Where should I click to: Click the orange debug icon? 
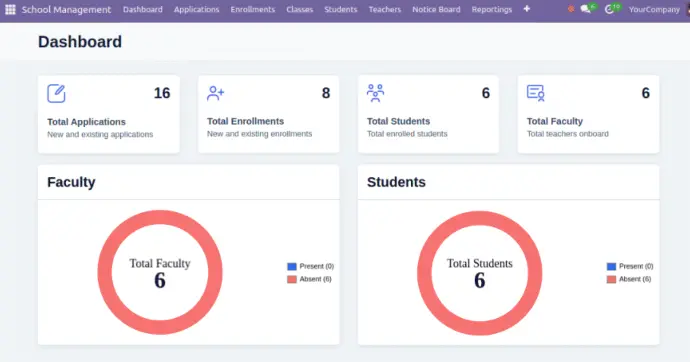point(571,9)
